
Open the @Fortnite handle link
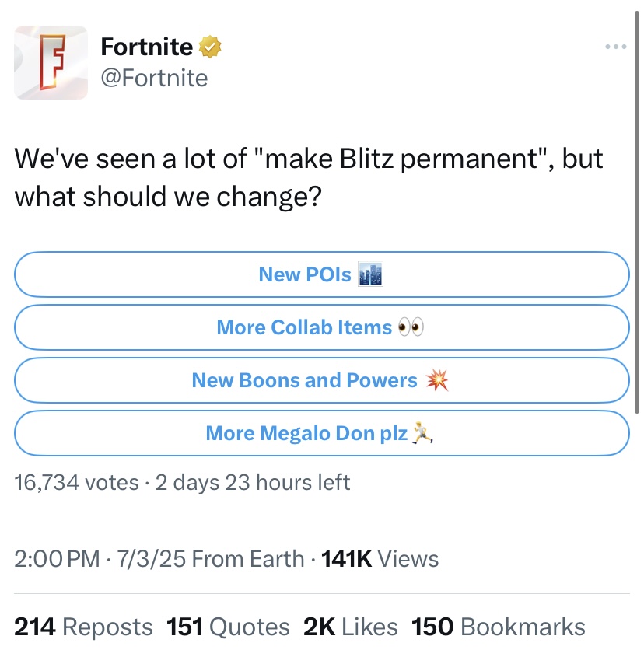coord(154,79)
